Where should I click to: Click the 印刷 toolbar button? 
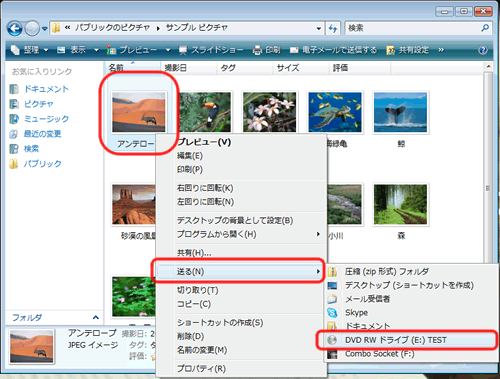(x=267, y=50)
